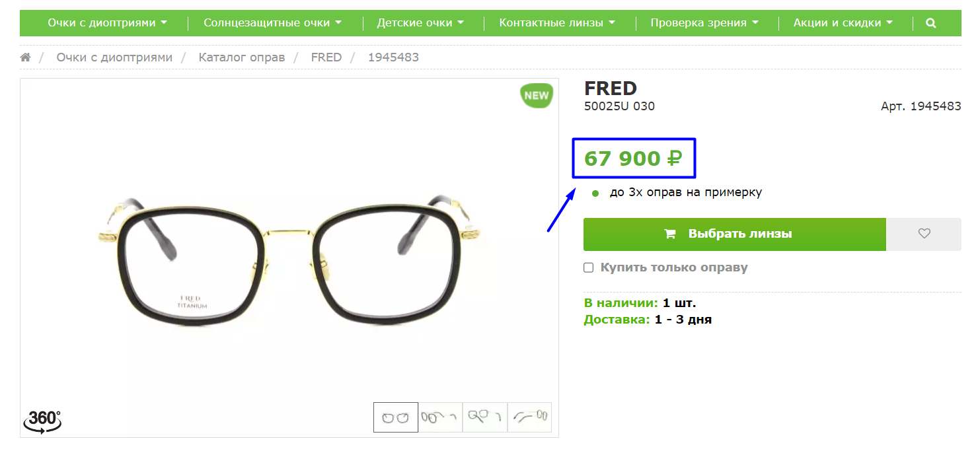Click the green NEW badge
The width and height of the screenshot is (980, 453).
536,96
